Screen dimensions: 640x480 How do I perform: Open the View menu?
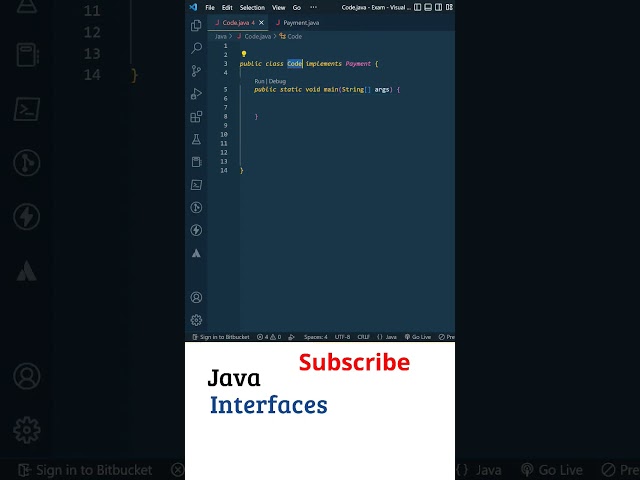tap(279, 7)
